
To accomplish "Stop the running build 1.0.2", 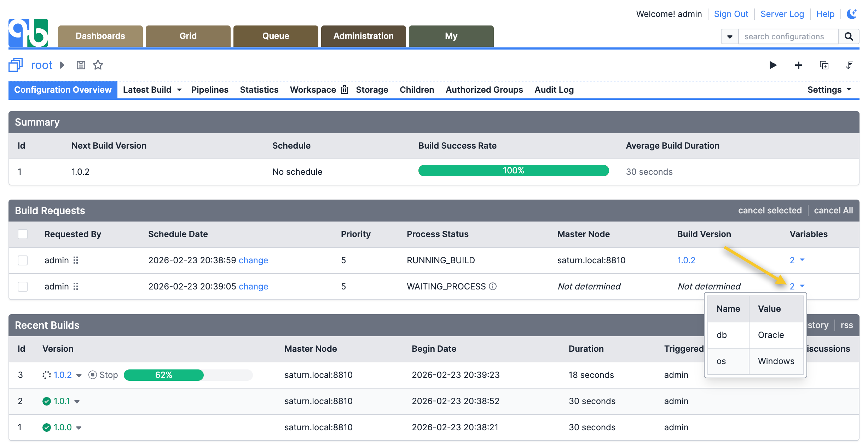I will (x=103, y=375).
